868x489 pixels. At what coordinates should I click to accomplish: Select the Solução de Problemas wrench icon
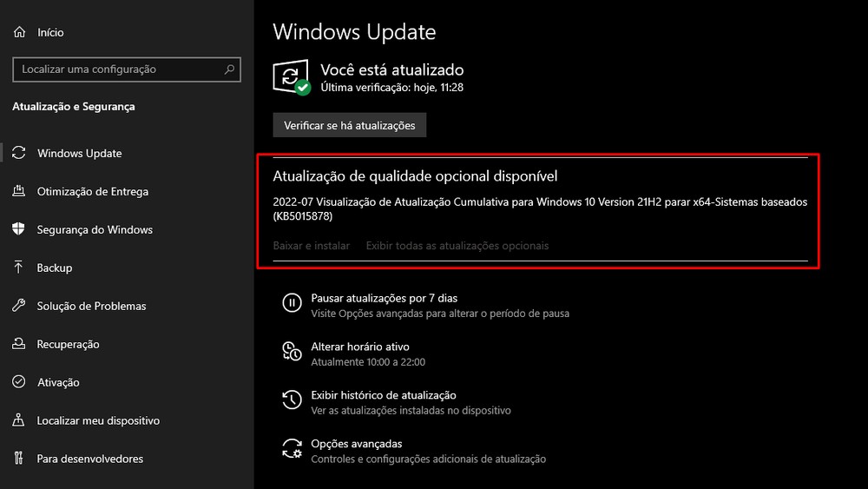coord(19,306)
